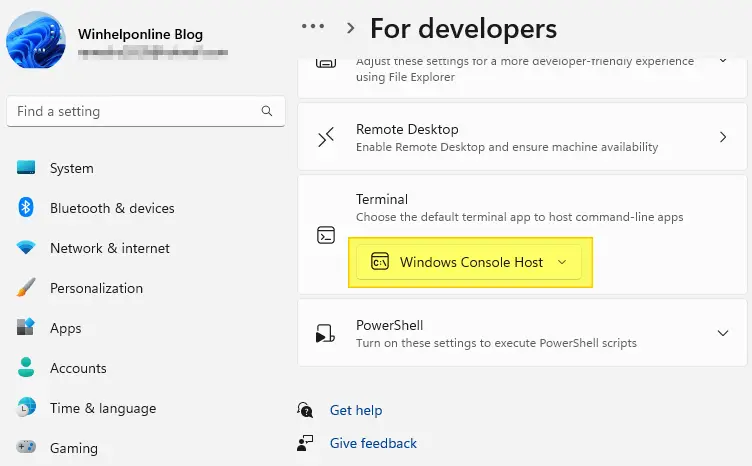752x466 pixels.
Task: Open Personalization settings
Action: coord(96,288)
